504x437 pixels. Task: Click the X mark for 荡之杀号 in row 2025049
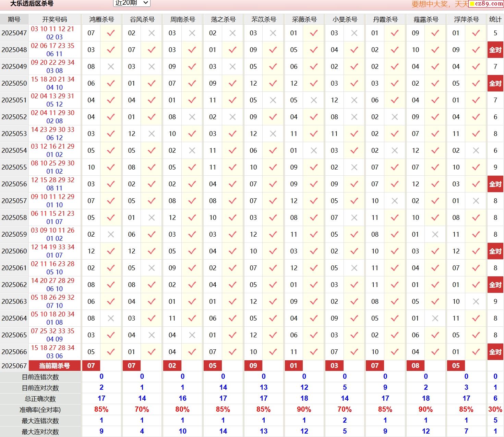tap(232, 67)
